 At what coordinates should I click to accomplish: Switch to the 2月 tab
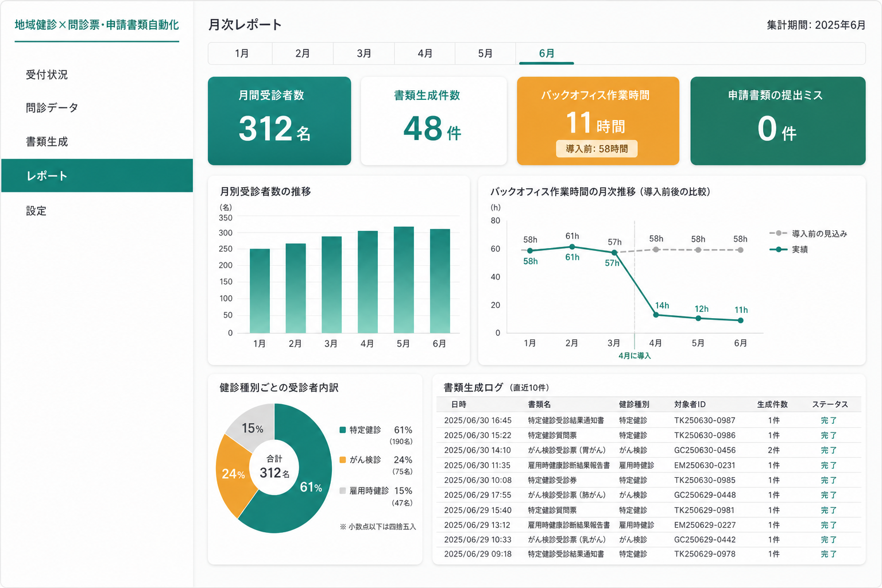tap(303, 53)
